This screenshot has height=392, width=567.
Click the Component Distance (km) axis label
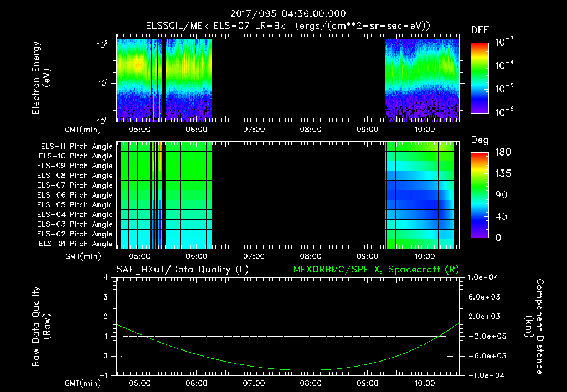pos(534,327)
